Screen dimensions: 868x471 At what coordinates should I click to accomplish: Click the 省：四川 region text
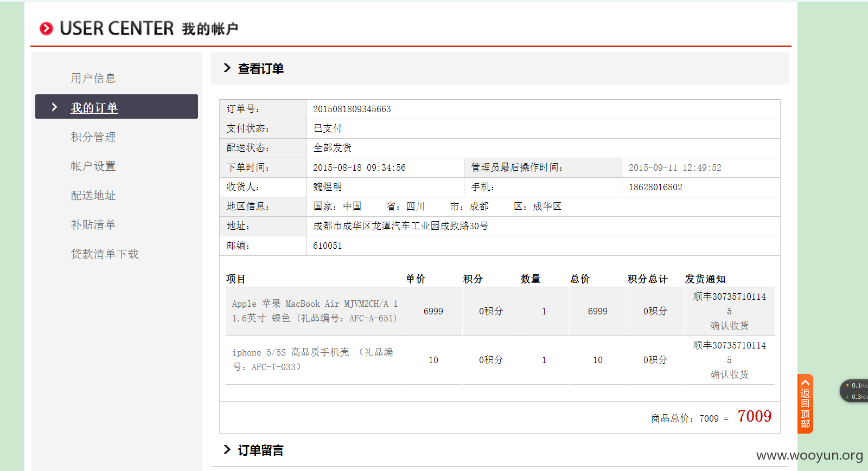[405, 207]
